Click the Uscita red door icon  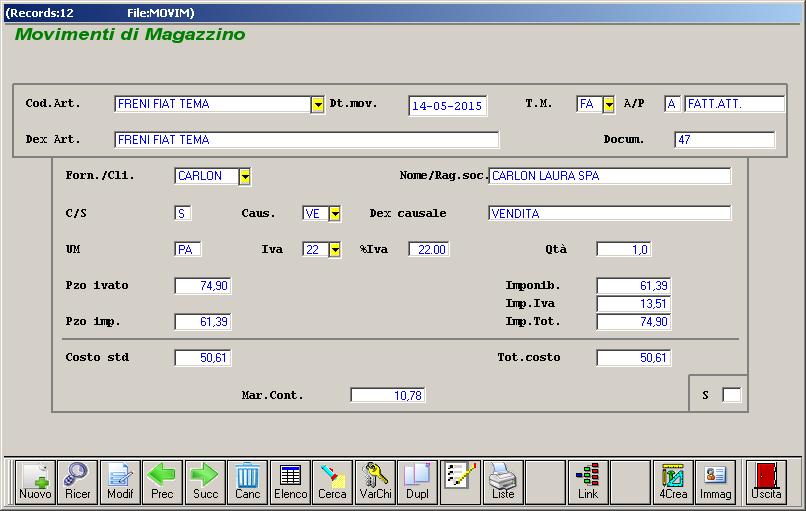point(766,482)
